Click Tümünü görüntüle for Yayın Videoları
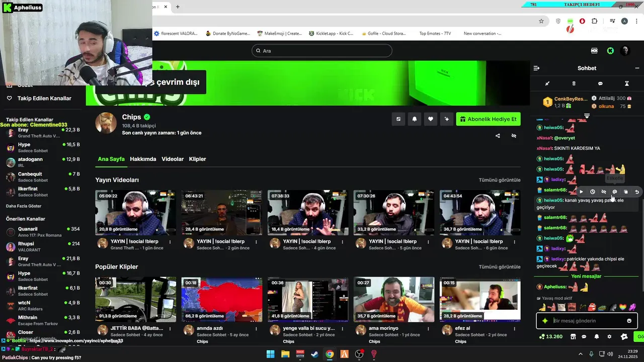 [x=500, y=180]
